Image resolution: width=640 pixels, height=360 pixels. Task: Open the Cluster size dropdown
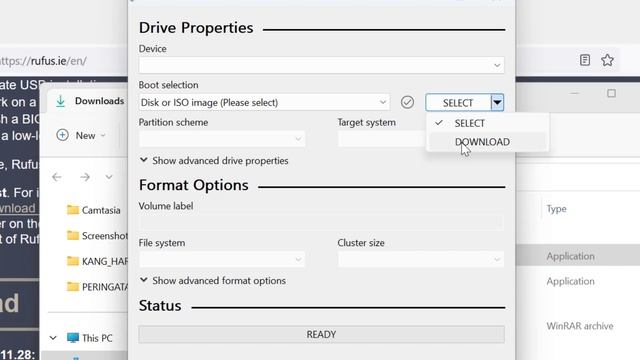pos(420,259)
